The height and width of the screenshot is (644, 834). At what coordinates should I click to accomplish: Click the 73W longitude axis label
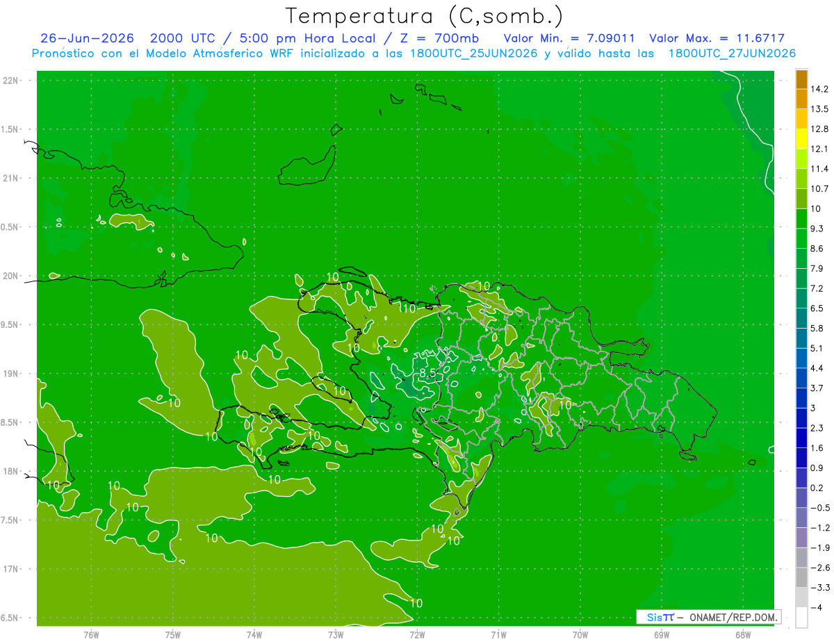(336, 635)
